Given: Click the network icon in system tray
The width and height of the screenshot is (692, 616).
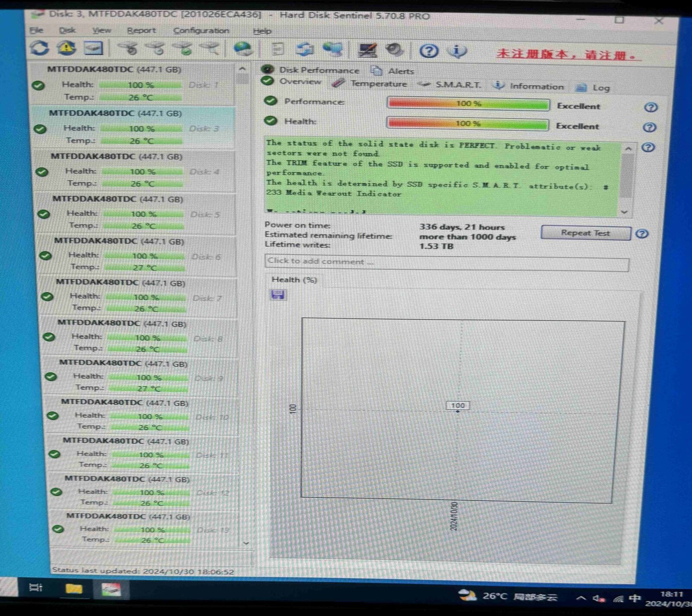Looking at the screenshot, I should tap(618, 598).
